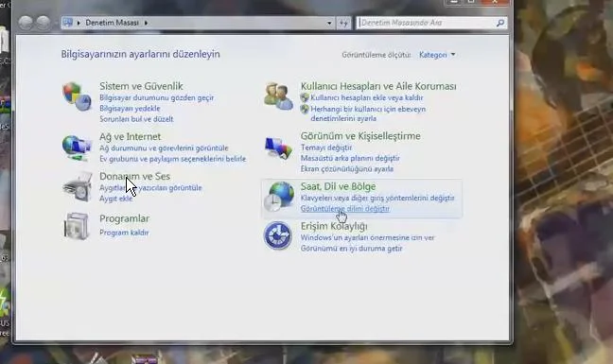Click the Control Panel icon in address bar
Viewport: 613px width, 364px height.
click(67, 23)
